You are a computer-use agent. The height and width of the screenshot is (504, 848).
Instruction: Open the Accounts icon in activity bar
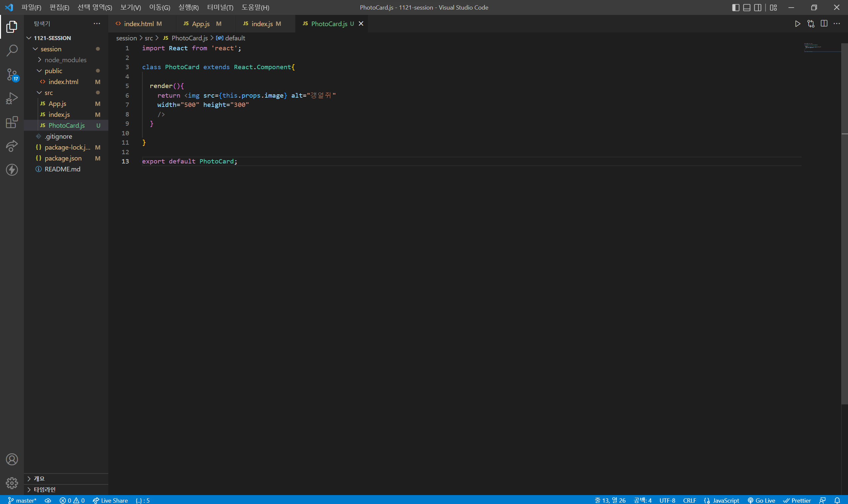tap(12, 459)
